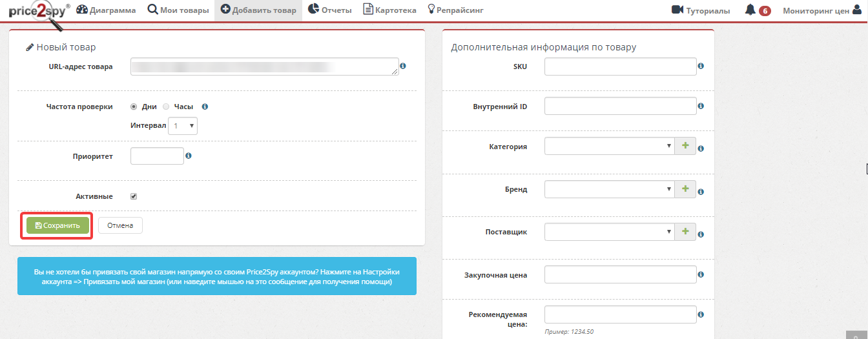This screenshot has width=868, height=339.
Task: Click the user profile icon in the header
Action: (x=857, y=10)
